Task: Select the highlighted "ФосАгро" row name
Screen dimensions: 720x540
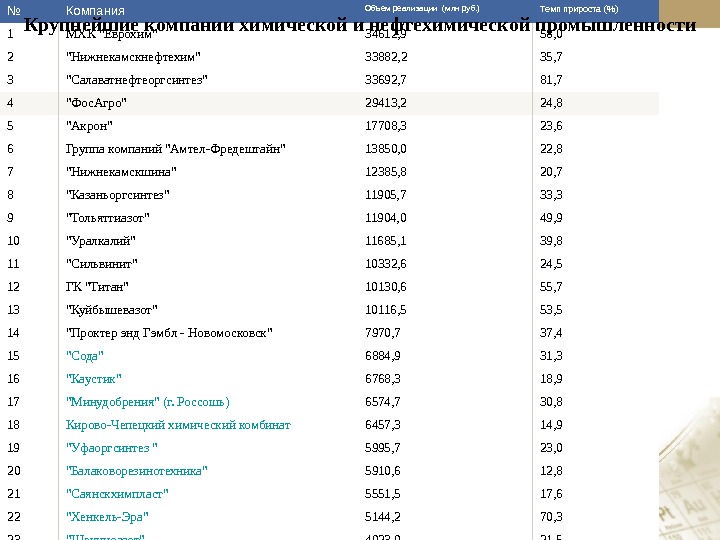Action: (96, 103)
